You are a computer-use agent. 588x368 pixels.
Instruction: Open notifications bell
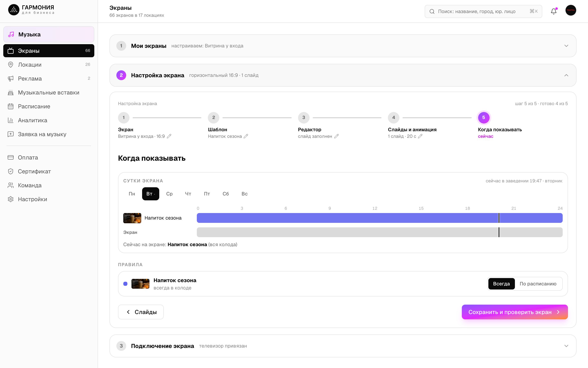click(553, 11)
